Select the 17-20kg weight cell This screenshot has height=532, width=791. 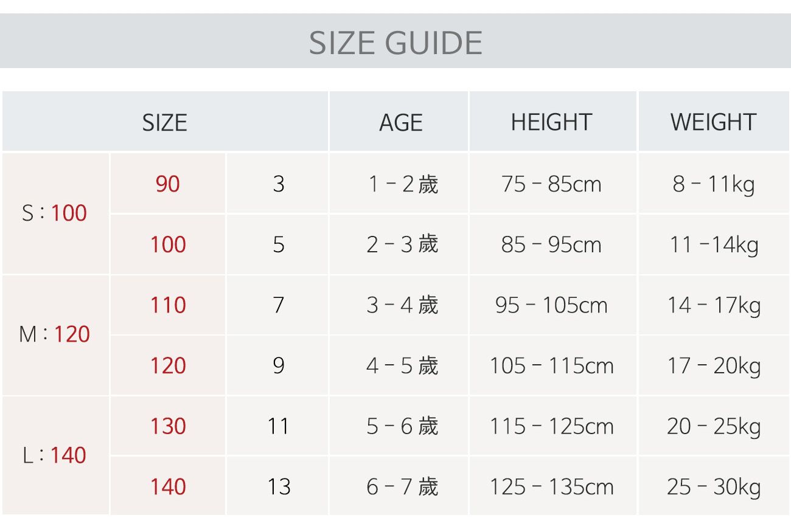pyautogui.click(x=713, y=365)
